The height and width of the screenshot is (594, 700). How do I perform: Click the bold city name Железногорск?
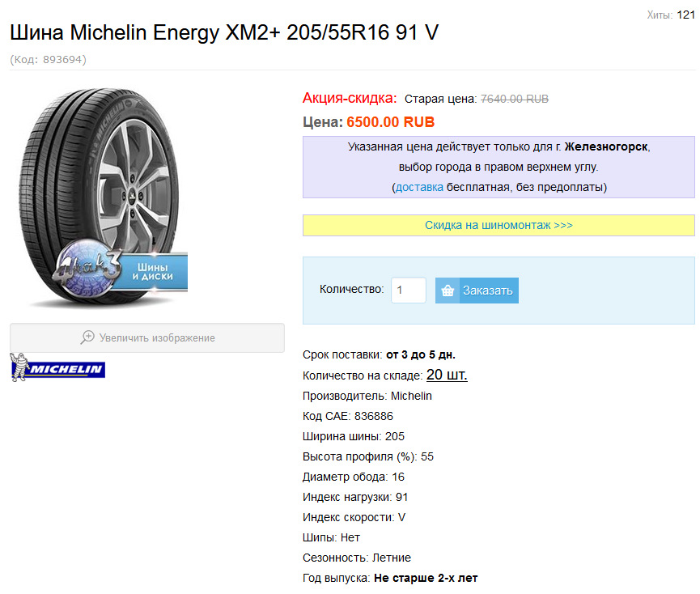click(x=606, y=147)
